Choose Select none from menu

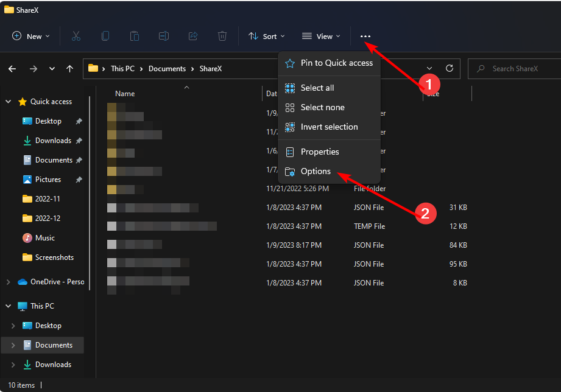coord(329,107)
